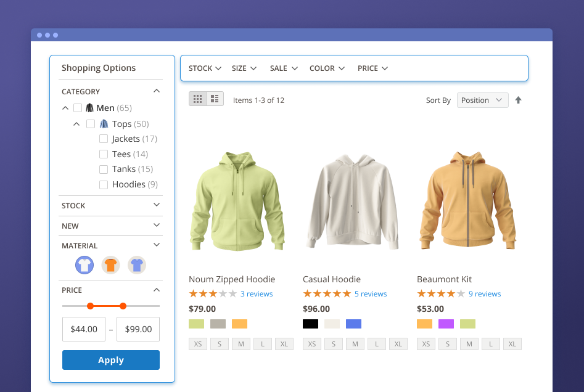Collapse the Men category tree arrow
This screenshot has width=584, height=392.
(65, 108)
